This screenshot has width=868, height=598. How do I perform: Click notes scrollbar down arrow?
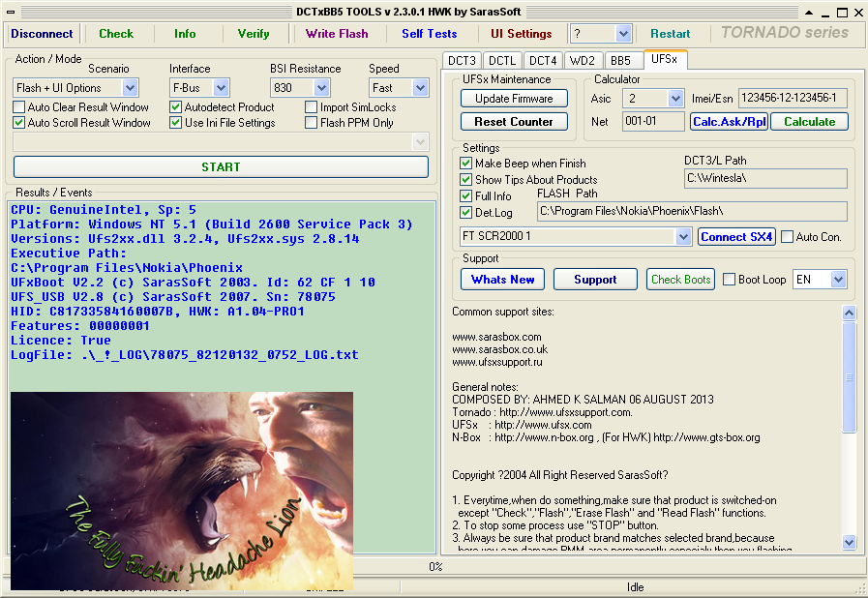pos(849,542)
